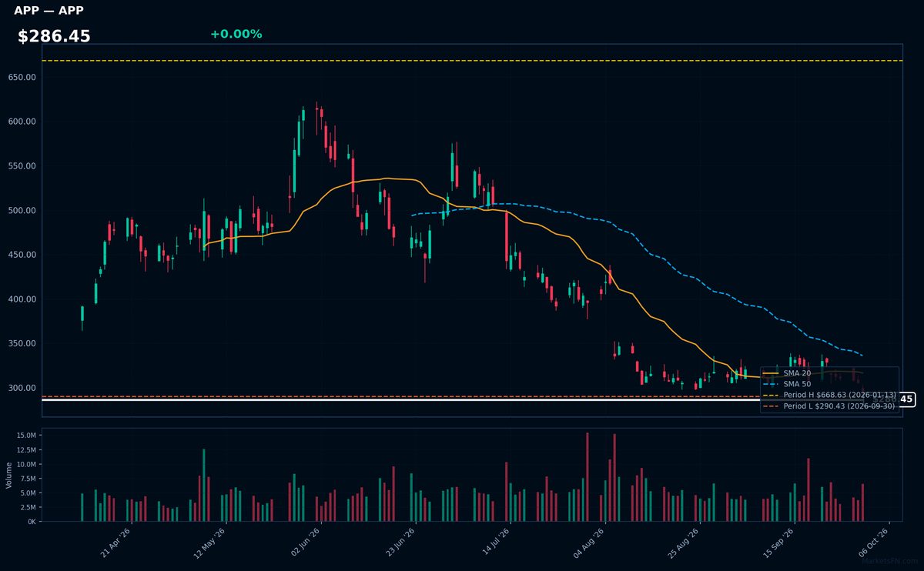Click the +0.00% change value
This screenshot has height=571, width=924.
point(236,34)
